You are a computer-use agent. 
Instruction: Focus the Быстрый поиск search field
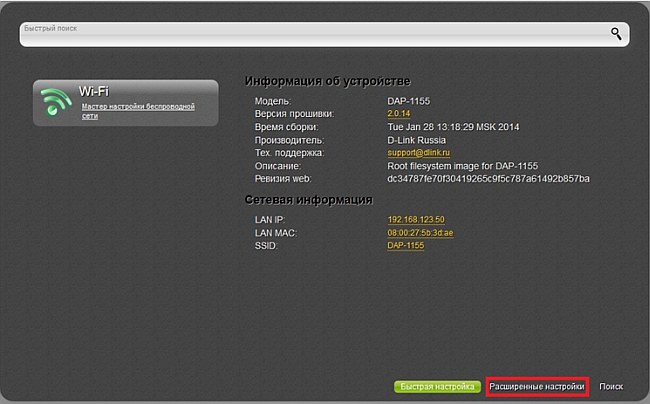pyautogui.click(x=310, y=33)
